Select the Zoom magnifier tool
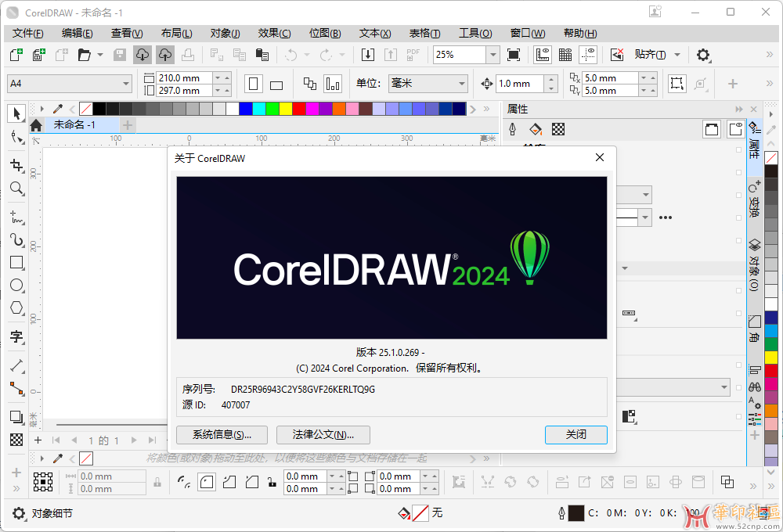Screen dimensions: 783x532 point(16,189)
